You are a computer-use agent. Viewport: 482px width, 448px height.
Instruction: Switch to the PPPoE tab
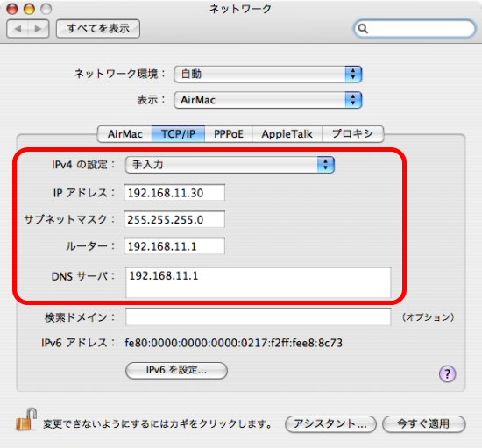click(x=229, y=134)
